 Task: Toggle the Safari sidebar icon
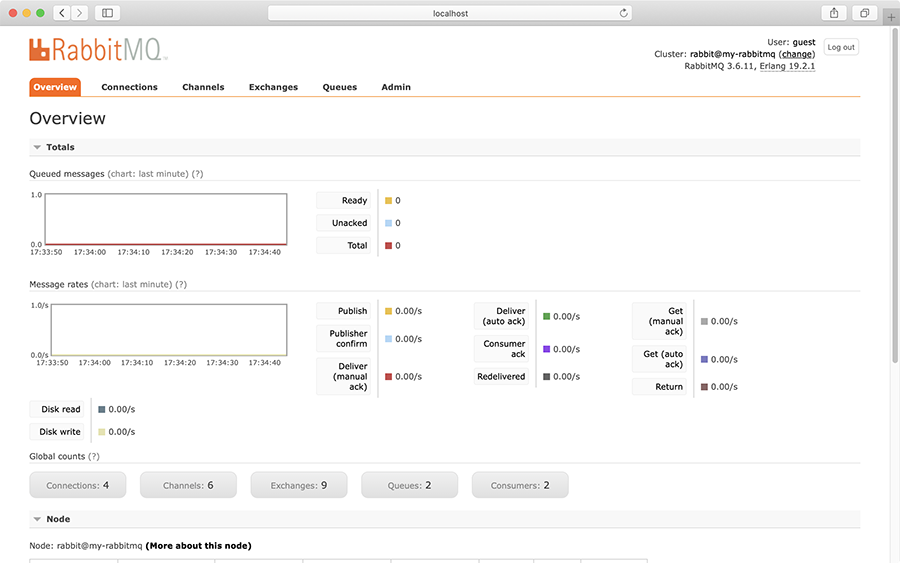(x=107, y=13)
